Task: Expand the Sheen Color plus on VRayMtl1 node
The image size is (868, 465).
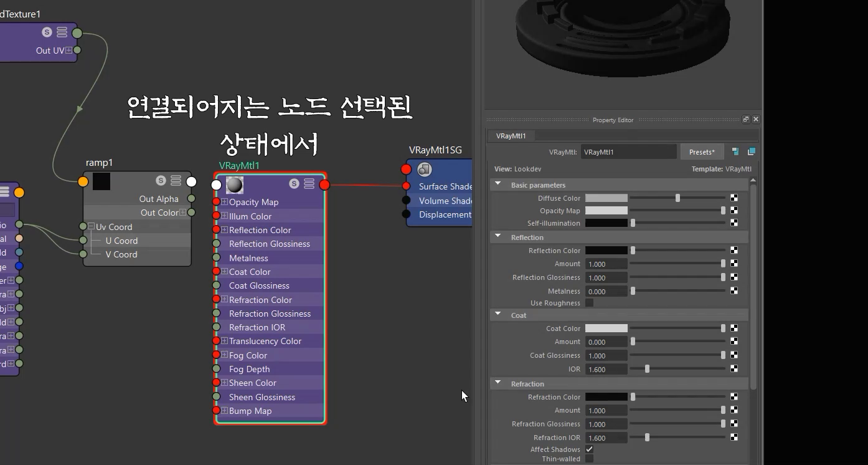Action: pyautogui.click(x=224, y=383)
